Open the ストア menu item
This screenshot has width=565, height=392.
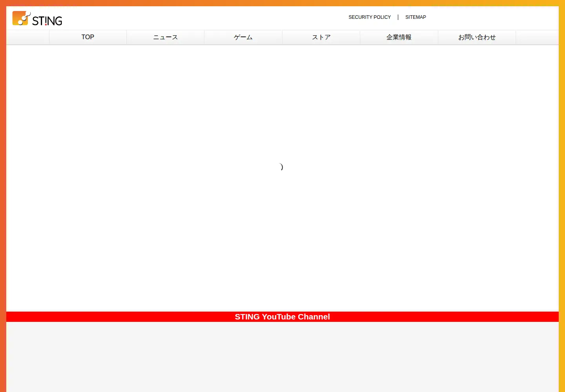coord(321,37)
